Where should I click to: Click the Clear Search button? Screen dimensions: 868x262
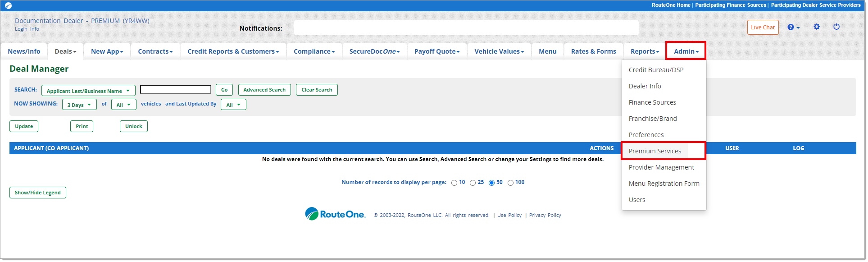[x=317, y=90]
